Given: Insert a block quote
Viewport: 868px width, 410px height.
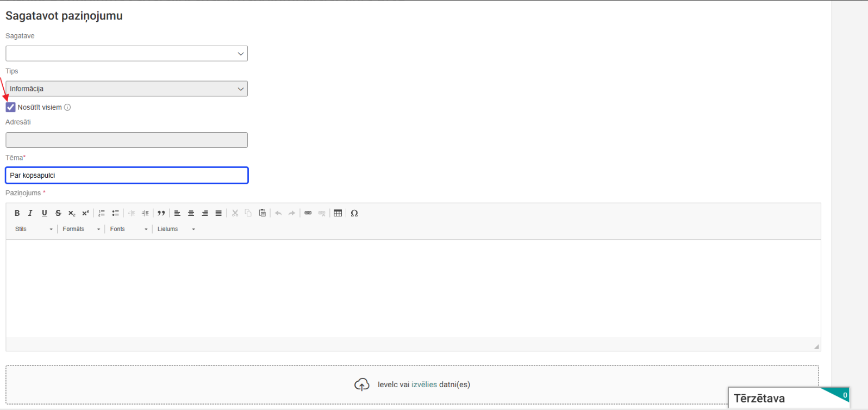Looking at the screenshot, I should [x=161, y=213].
